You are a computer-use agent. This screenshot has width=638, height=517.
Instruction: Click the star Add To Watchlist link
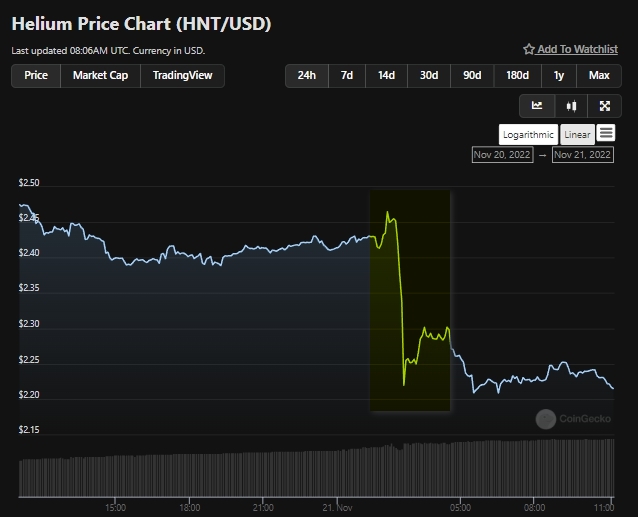(570, 49)
